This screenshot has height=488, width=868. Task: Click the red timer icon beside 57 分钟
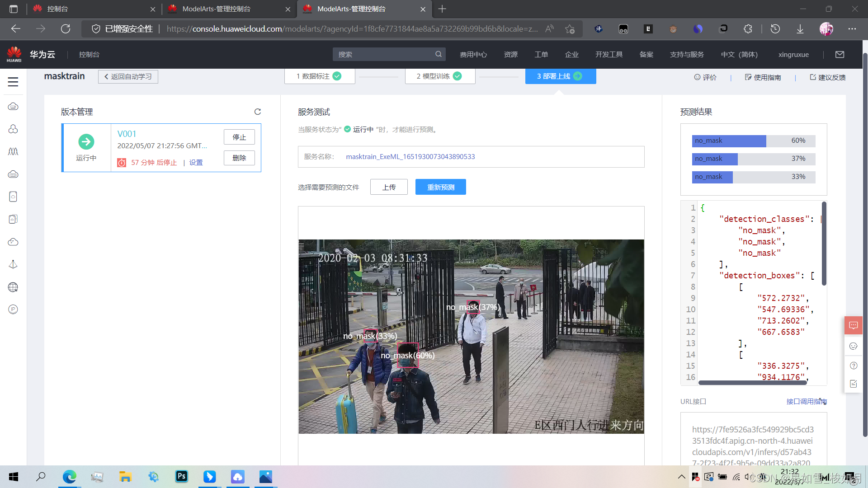click(x=122, y=163)
